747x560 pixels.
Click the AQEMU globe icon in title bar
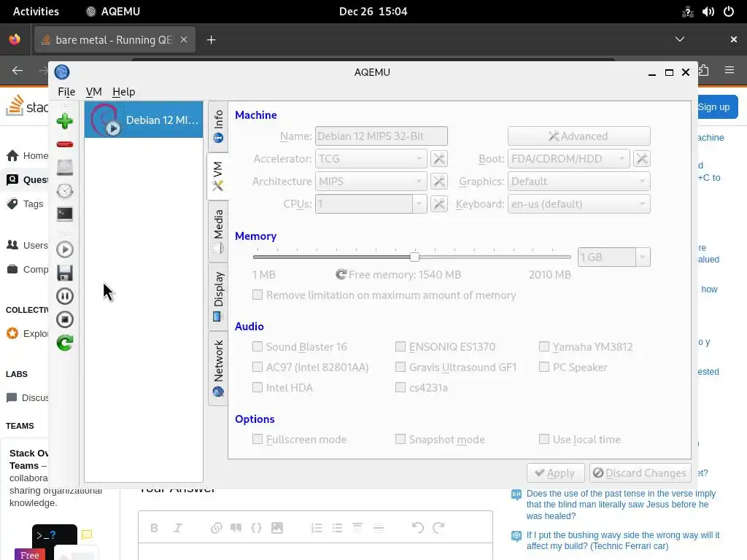point(62,72)
